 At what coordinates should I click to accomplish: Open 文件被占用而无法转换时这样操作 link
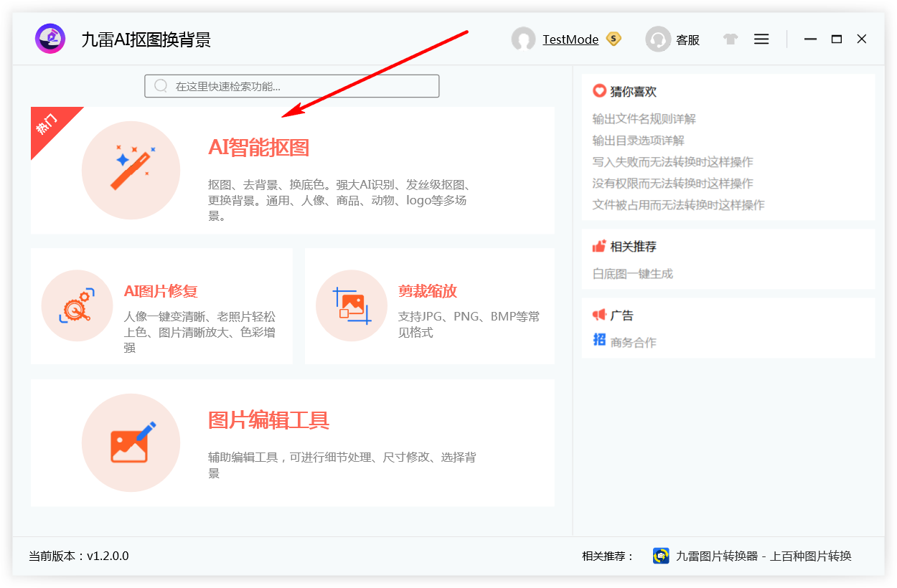pyautogui.click(x=679, y=205)
